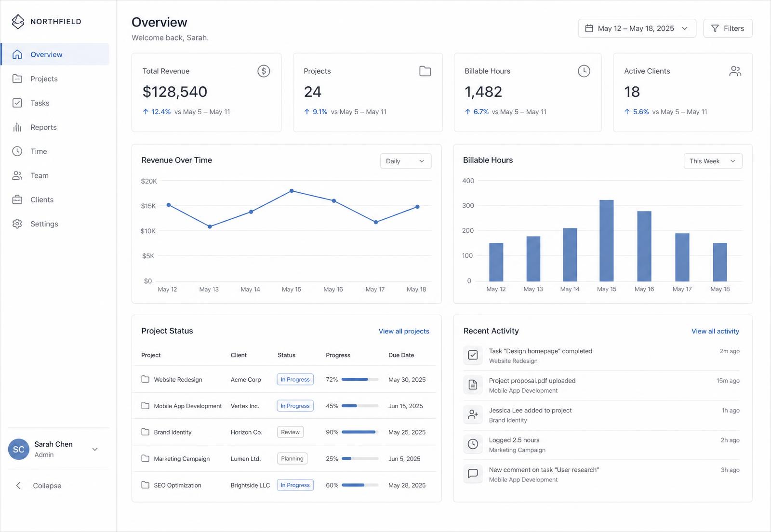Click the In Progress badge for SEO Optimization
771x532 pixels.
click(295, 485)
